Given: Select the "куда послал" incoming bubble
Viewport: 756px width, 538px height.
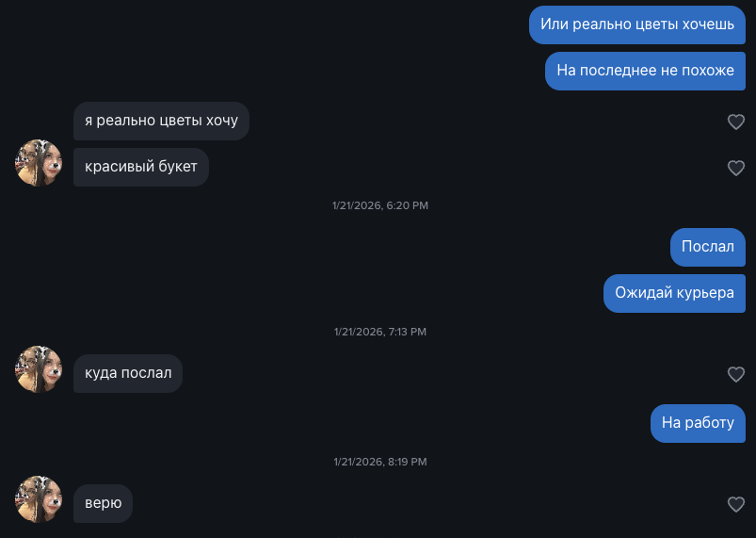Looking at the screenshot, I should 128,373.
